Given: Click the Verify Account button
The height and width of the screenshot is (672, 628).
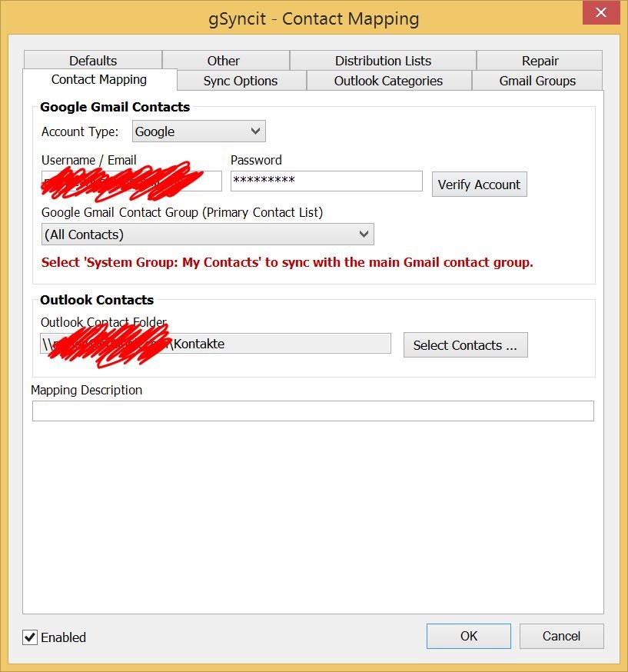Looking at the screenshot, I should point(480,185).
